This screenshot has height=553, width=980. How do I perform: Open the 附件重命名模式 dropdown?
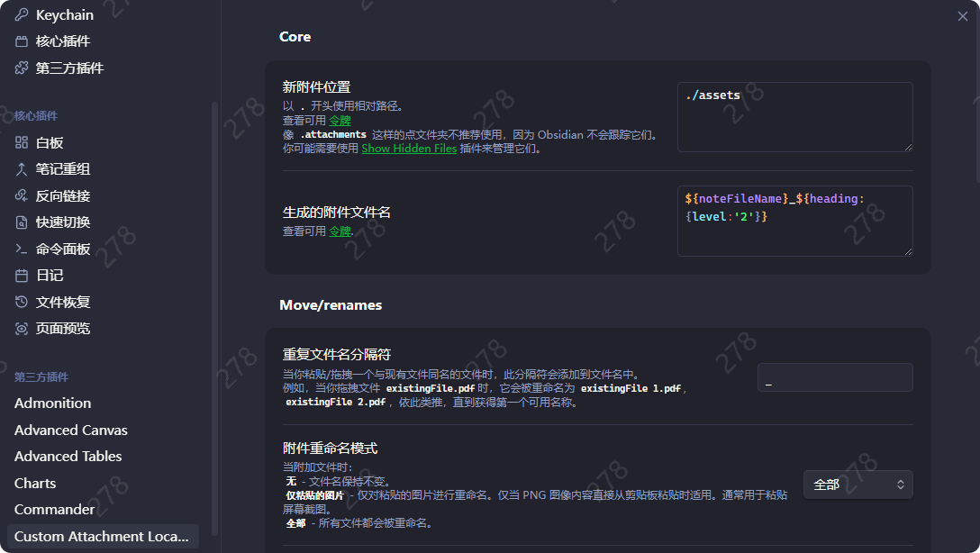(x=857, y=485)
